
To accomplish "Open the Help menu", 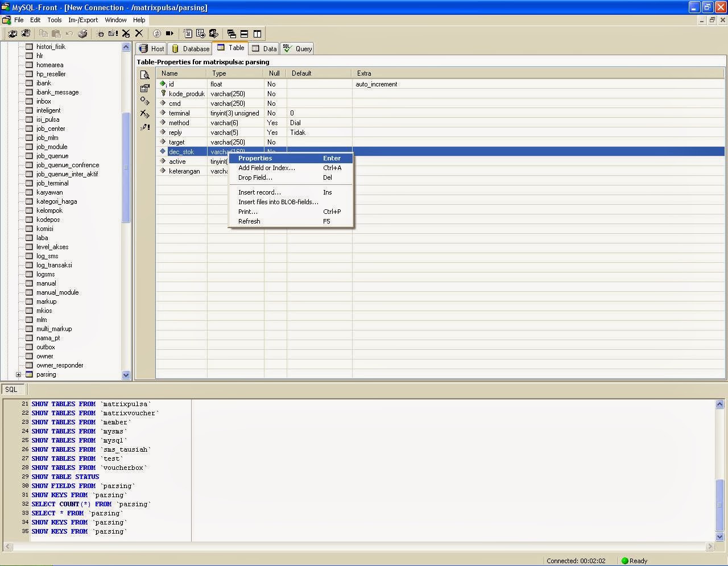I will click(139, 20).
